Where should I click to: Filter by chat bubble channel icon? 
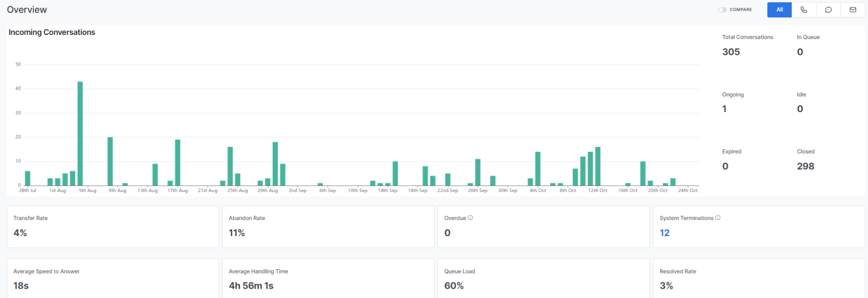coord(828,10)
